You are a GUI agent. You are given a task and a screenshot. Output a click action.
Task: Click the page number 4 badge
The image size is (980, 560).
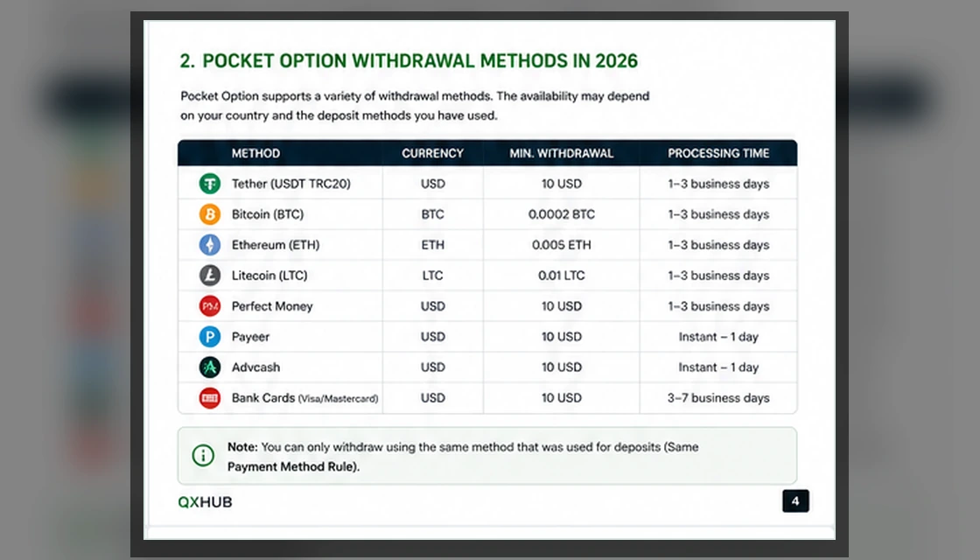(795, 501)
